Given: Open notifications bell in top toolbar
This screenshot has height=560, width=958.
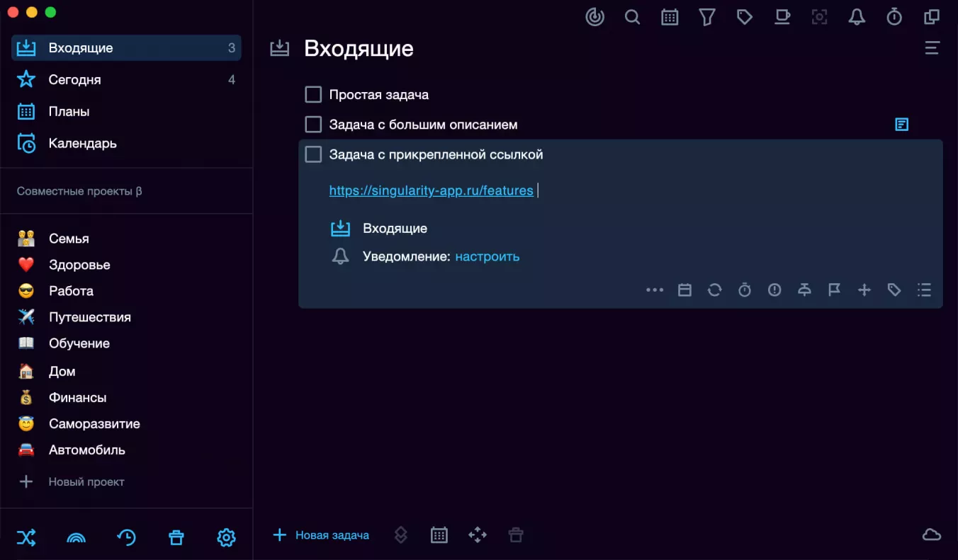Looking at the screenshot, I should click(x=857, y=17).
